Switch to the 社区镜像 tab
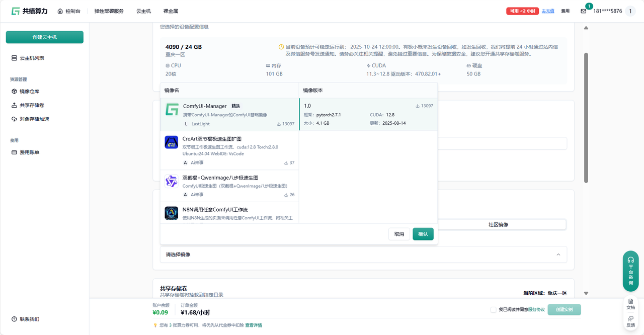This screenshot has height=335, width=644. (498, 225)
